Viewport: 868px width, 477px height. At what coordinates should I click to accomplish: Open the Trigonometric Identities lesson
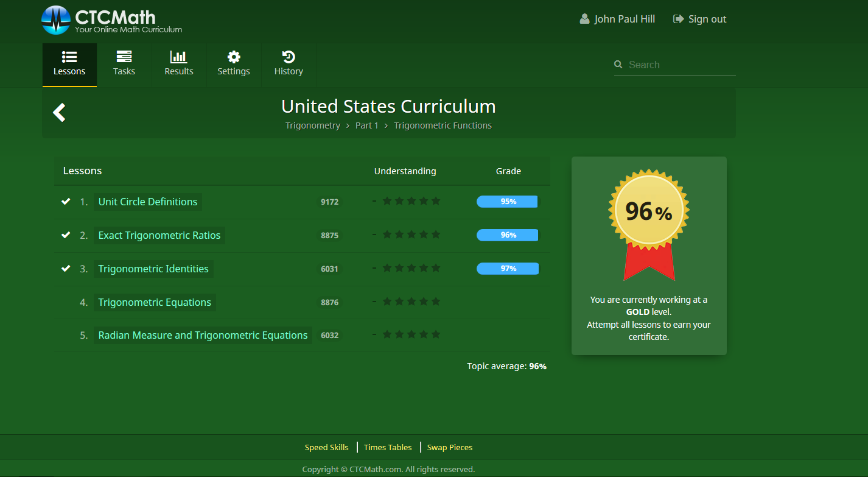pos(153,269)
